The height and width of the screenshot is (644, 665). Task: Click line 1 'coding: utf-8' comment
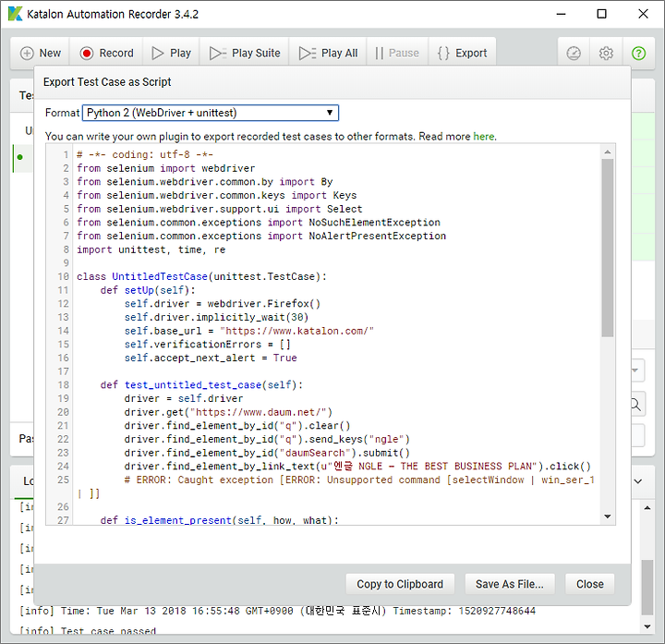[x=145, y=154]
